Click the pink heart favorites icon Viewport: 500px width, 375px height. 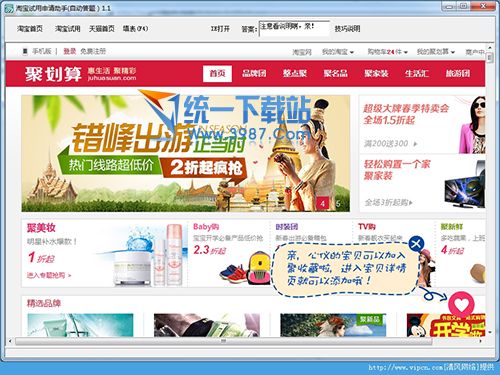point(461,304)
